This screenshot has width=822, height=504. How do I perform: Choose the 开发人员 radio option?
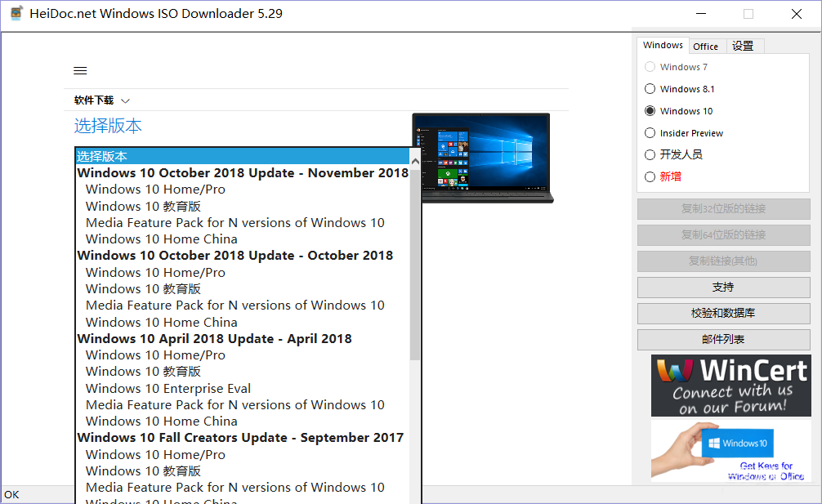tap(650, 154)
